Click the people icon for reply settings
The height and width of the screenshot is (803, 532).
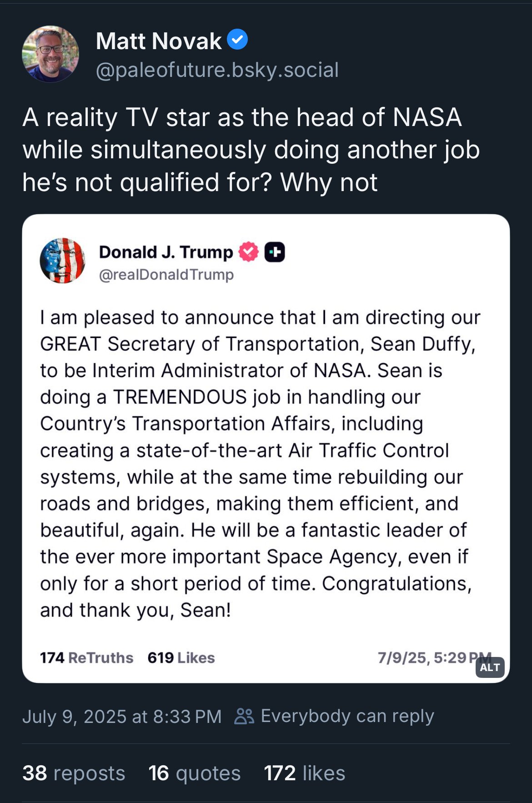[244, 716]
